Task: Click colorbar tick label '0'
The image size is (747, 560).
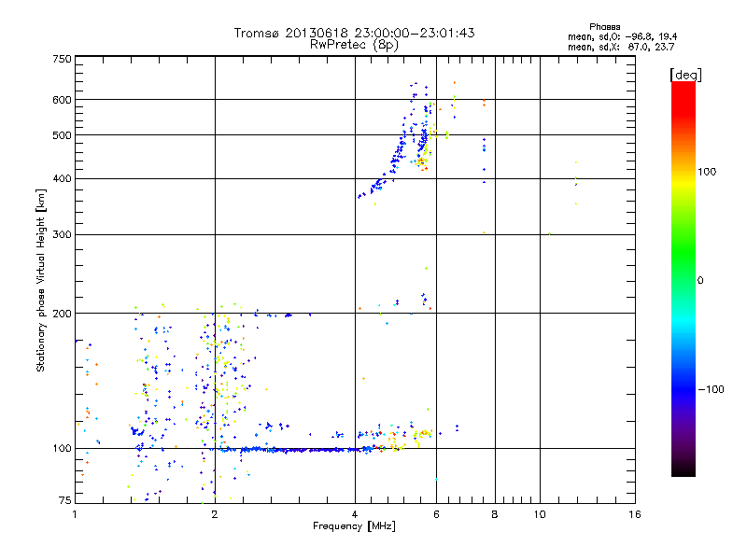Action: tap(700, 280)
